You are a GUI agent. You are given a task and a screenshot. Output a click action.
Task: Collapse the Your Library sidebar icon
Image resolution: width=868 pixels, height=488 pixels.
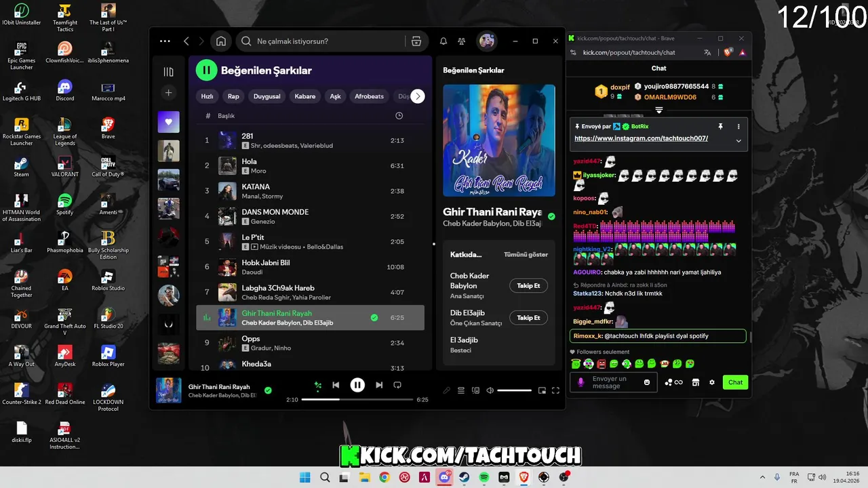point(169,72)
